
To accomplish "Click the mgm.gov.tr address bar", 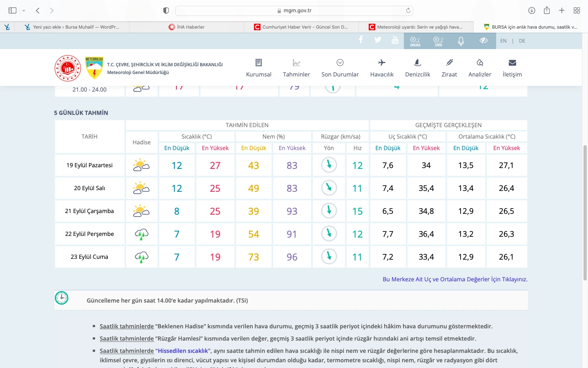I will tap(294, 11).
